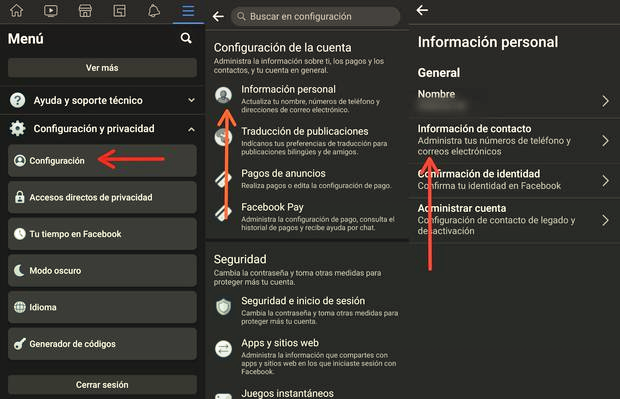This screenshot has width=620, height=399.
Task: Open Confirmación de identidad row
Action: [514, 180]
